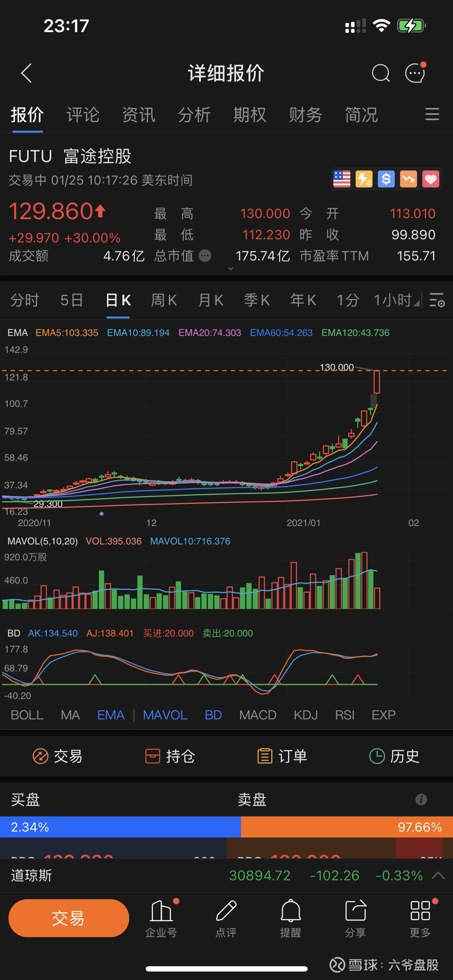This screenshot has height=980, width=453.
Task: Select the 分时 chart period
Action: 25,300
